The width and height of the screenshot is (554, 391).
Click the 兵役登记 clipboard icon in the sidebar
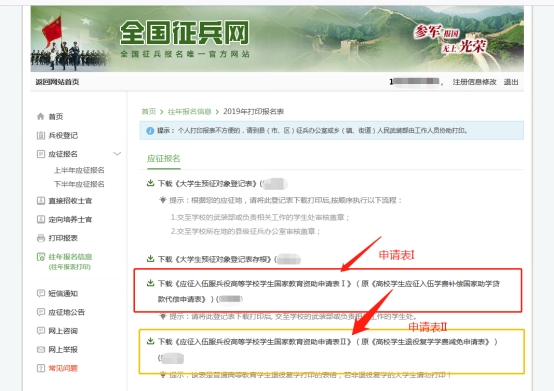coord(41,135)
